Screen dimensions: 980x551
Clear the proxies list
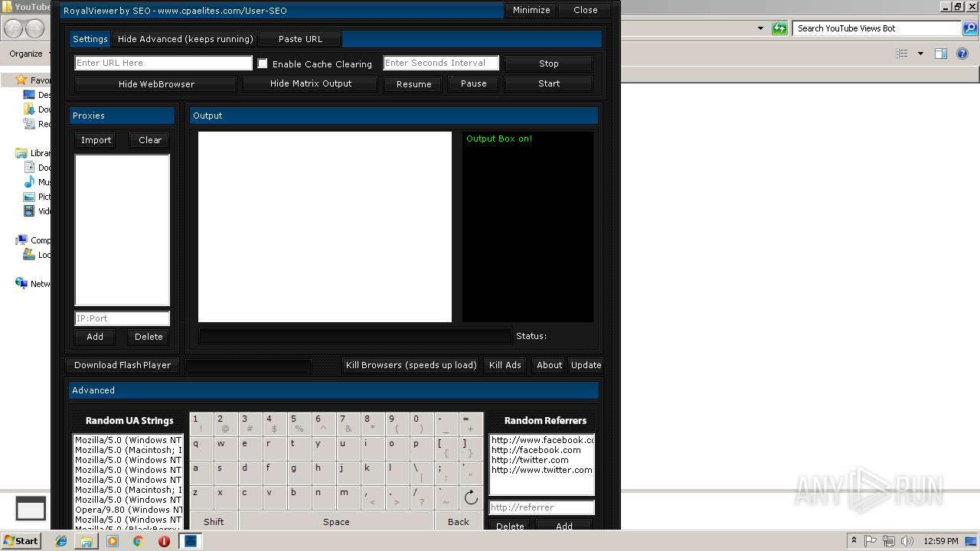click(150, 140)
